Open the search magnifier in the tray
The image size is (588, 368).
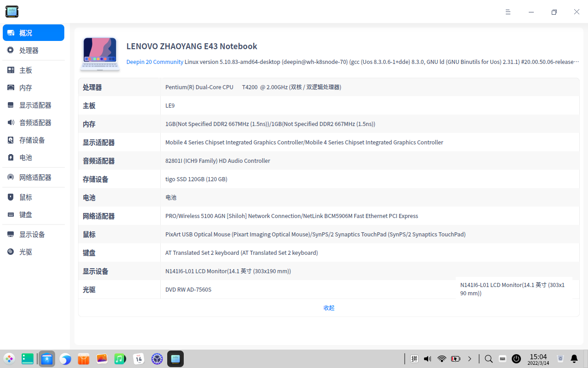coord(489,359)
